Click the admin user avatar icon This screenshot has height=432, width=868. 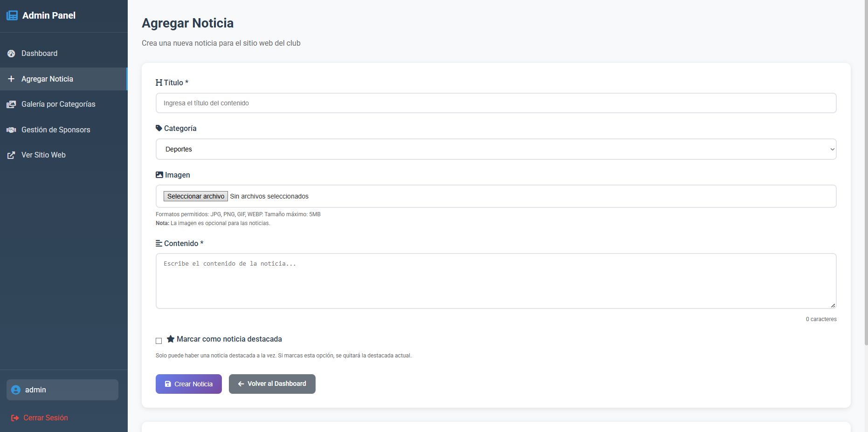pyautogui.click(x=16, y=390)
